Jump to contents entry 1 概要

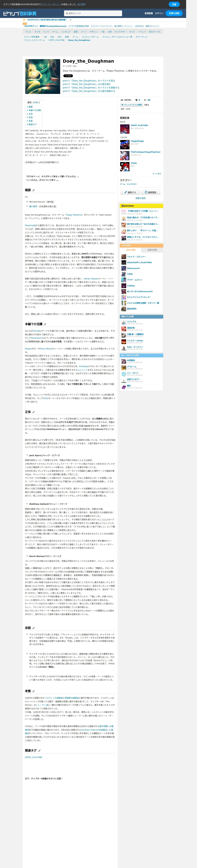coord(30,107)
